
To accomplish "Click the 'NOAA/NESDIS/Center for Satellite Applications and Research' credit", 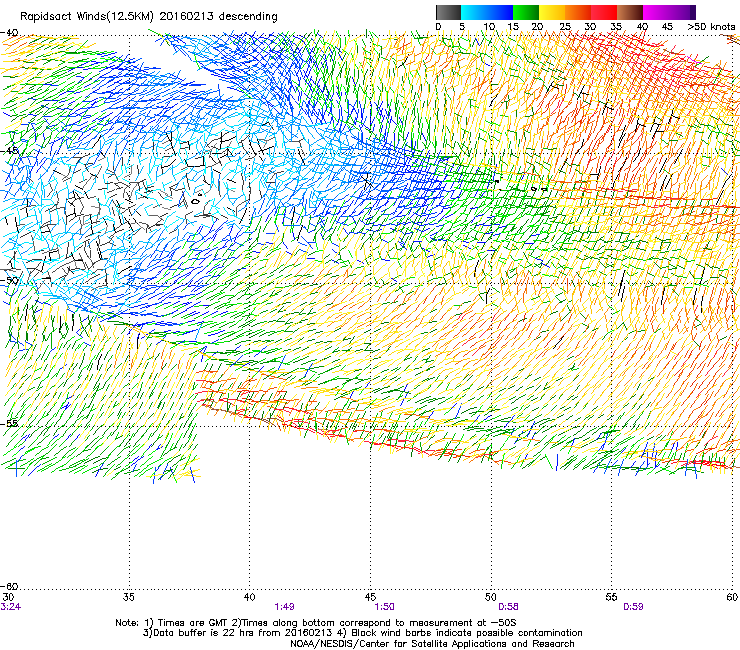I will tap(432, 644).
